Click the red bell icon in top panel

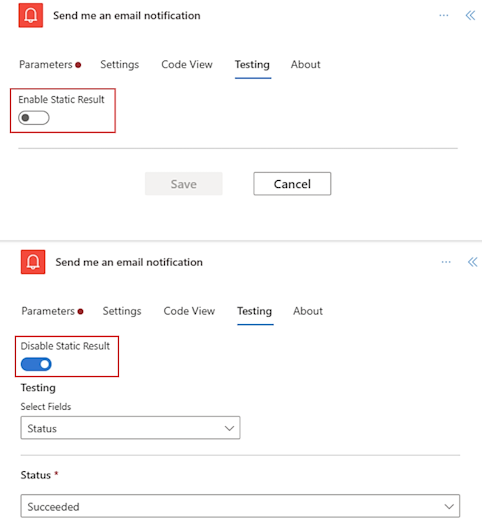31,15
